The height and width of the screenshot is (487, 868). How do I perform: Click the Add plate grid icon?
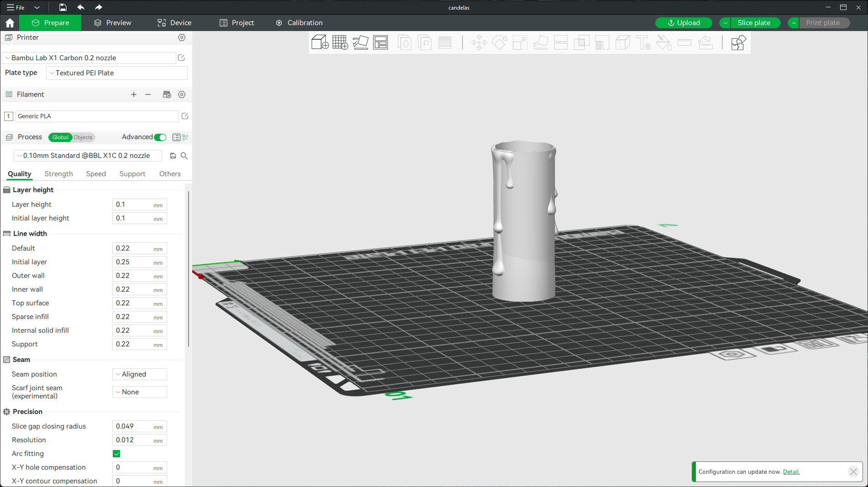coord(340,42)
